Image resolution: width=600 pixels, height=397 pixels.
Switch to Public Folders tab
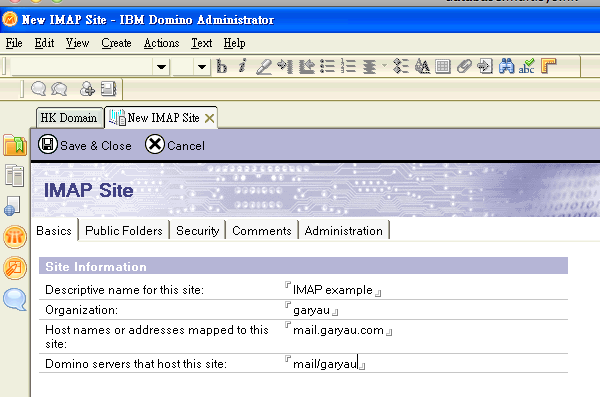[x=124, y=230]
